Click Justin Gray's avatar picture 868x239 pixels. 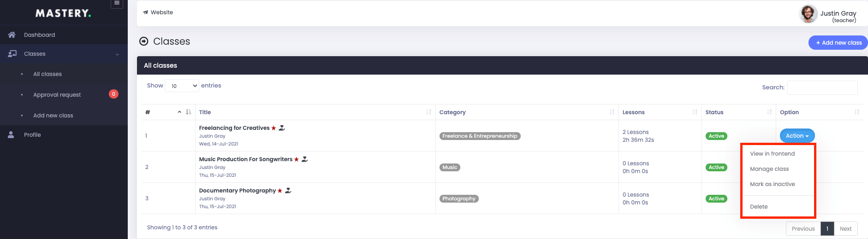(x=808, y=14)
